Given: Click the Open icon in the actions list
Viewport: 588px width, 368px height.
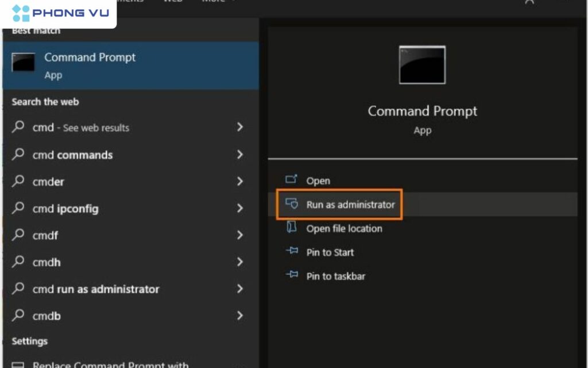Looking at the screenshot, I should (292, 180).
